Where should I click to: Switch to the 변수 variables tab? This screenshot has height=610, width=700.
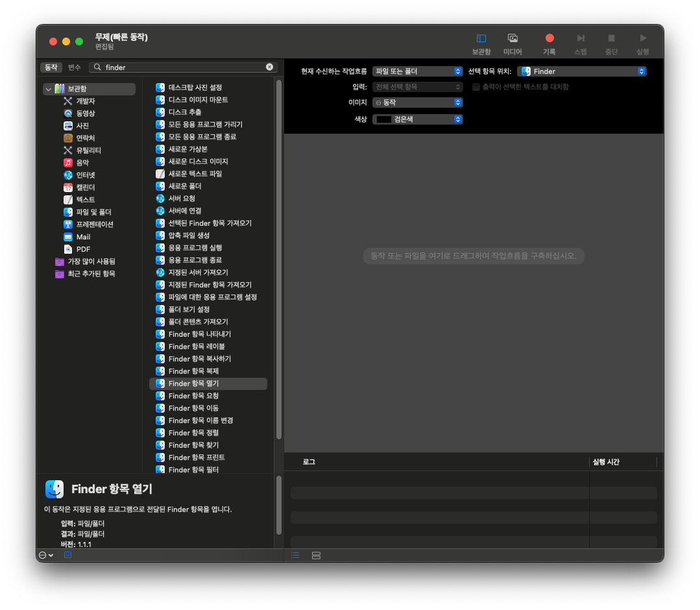[74, 67]
